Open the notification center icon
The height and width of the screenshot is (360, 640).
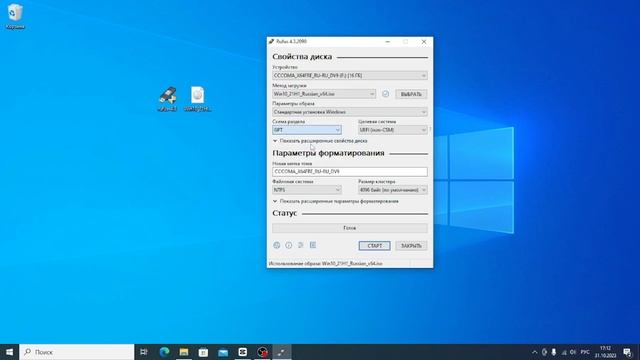(627, 352)
